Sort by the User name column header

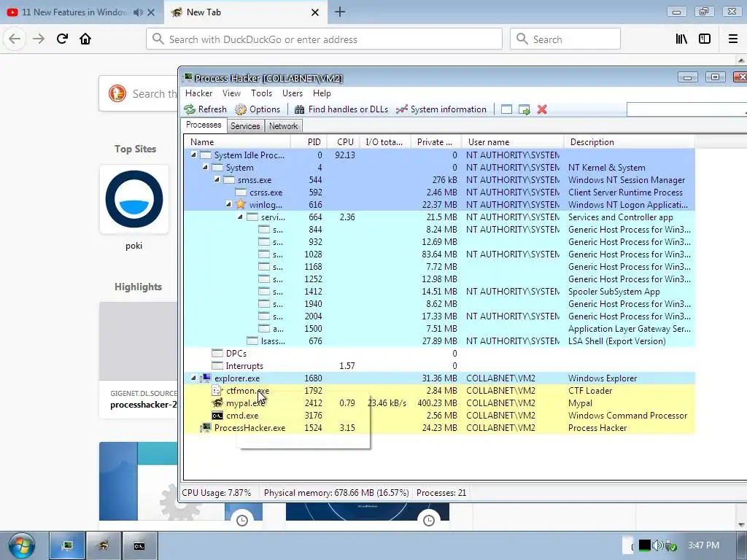tap(513, 142)
